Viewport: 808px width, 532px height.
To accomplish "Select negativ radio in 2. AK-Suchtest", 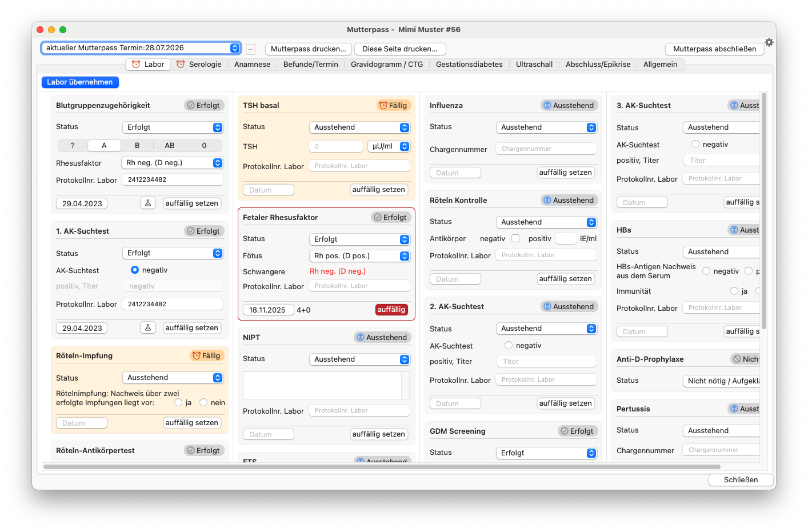I will 509,345.
